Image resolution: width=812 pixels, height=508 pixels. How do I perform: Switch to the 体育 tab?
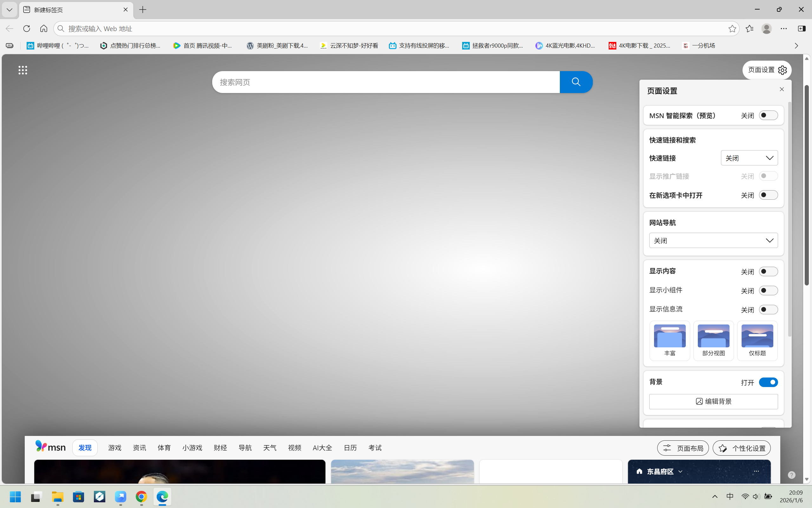click(x=164, y=448)
